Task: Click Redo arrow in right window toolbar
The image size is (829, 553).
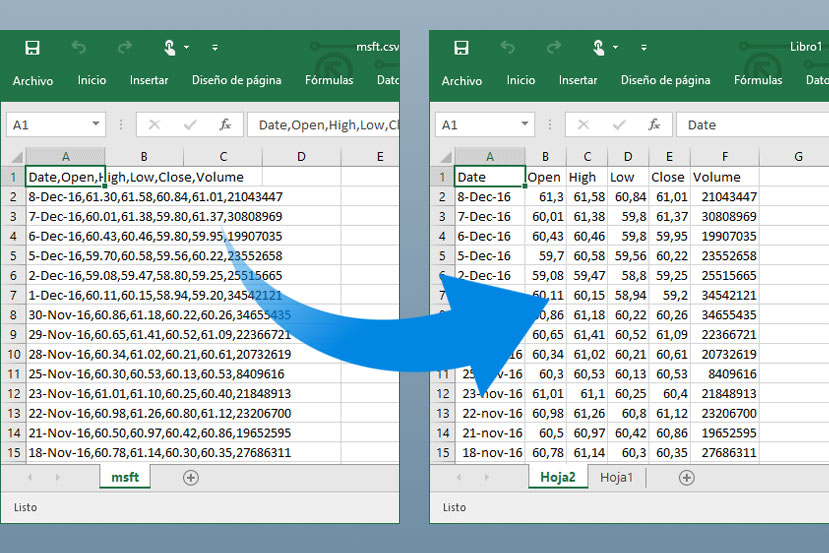Action: [x=553, y=48]
